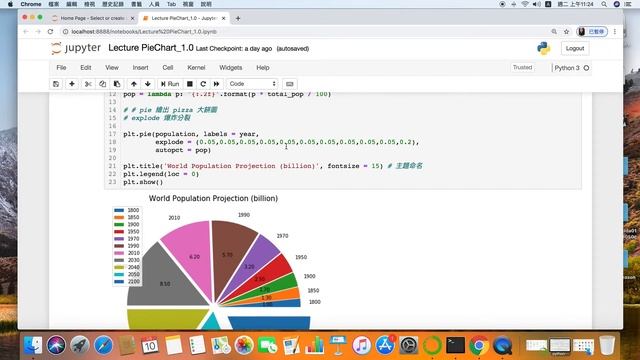Open the Jupyter Cell menu
Screen dimensions: 640x360
point(168,68)
